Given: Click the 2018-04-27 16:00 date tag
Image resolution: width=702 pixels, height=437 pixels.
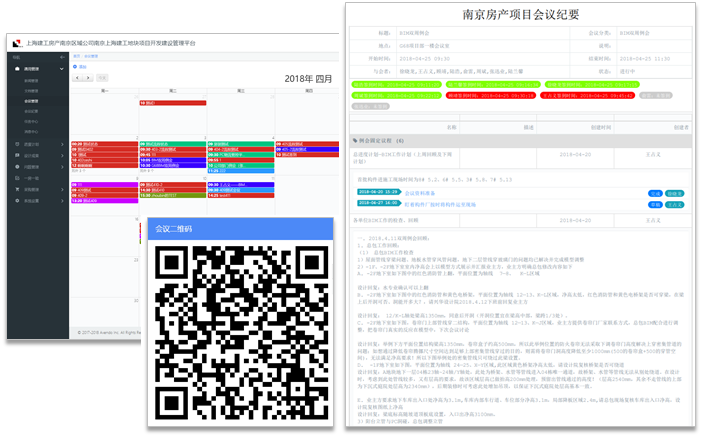Looking at the screenshot, I should (x=379, y=203).
